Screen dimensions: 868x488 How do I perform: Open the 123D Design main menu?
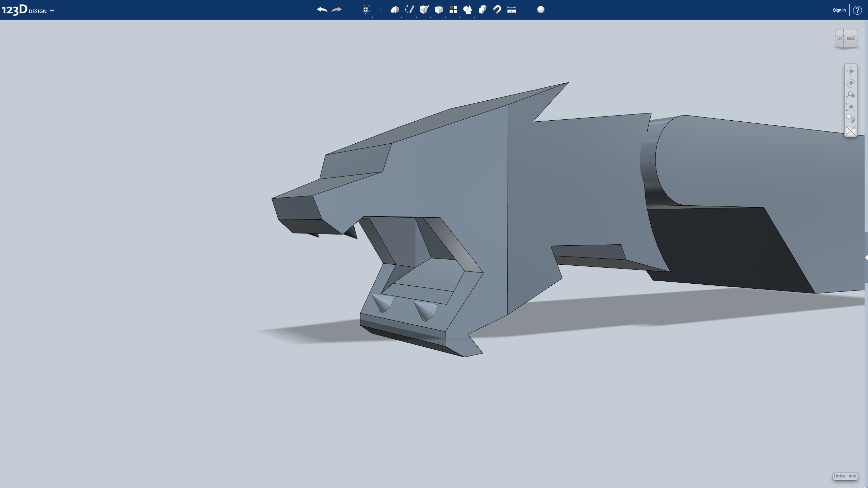coord(52,10)
